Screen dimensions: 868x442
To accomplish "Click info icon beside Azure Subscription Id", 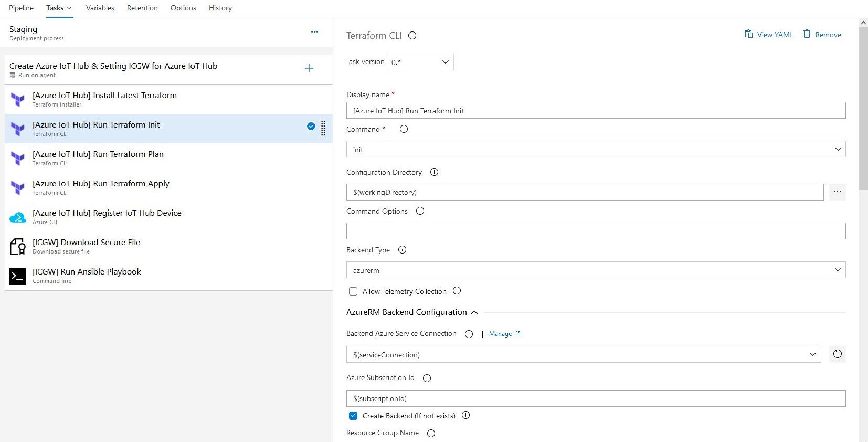I will click(427, 378).
